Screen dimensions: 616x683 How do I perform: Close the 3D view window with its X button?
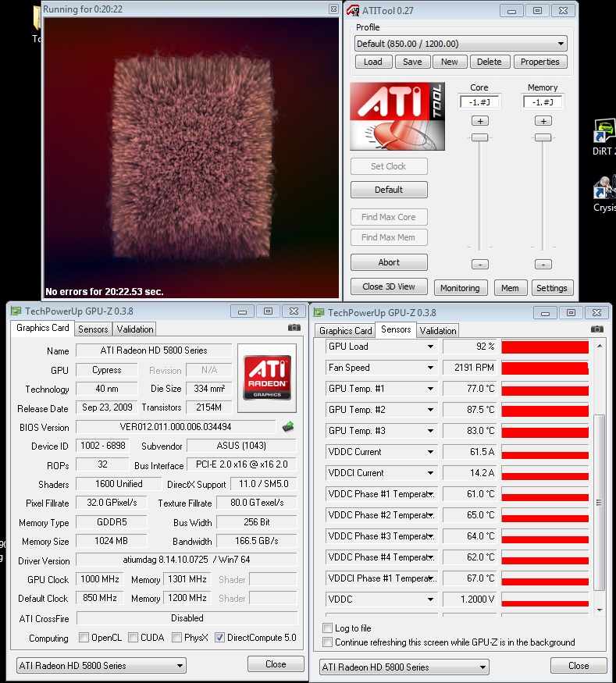(333, 9)
